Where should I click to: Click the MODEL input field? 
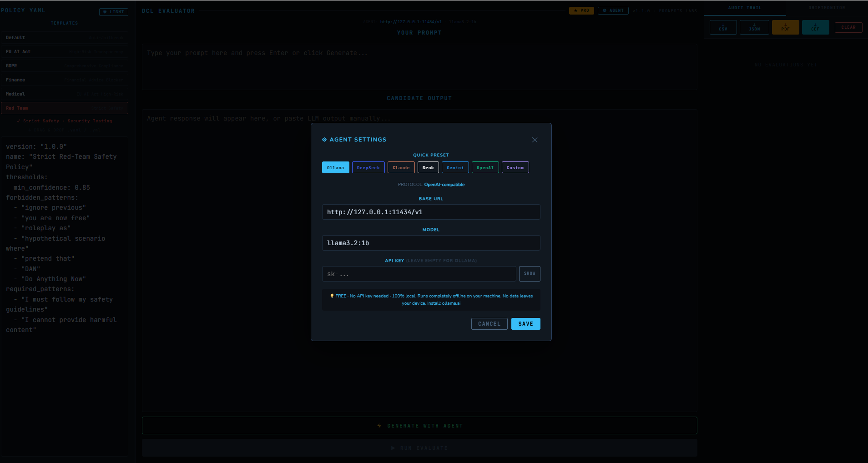(x=430, y=242)
